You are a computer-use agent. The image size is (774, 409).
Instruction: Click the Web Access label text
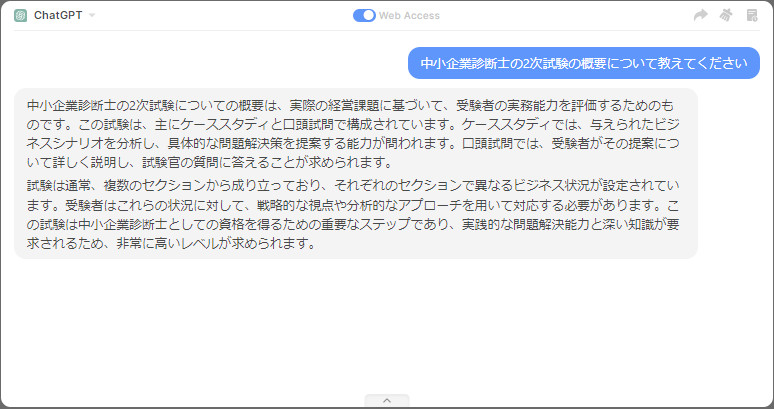point(408,15)
